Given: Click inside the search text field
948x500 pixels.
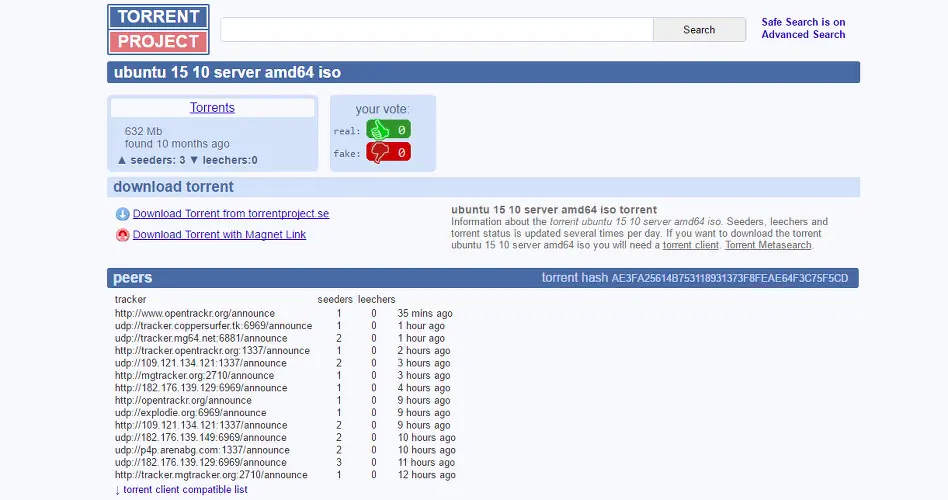Looking at the screenshot, I should pyautogui.click(x=437, y=30).
